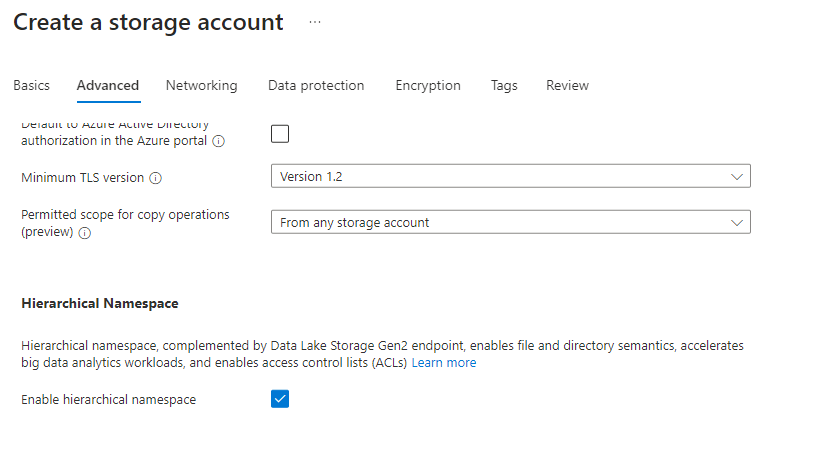Image resolution: width=833 pixels, height=462 pixels.
Task: Go to the Review tab
Action: coord(567,86)
